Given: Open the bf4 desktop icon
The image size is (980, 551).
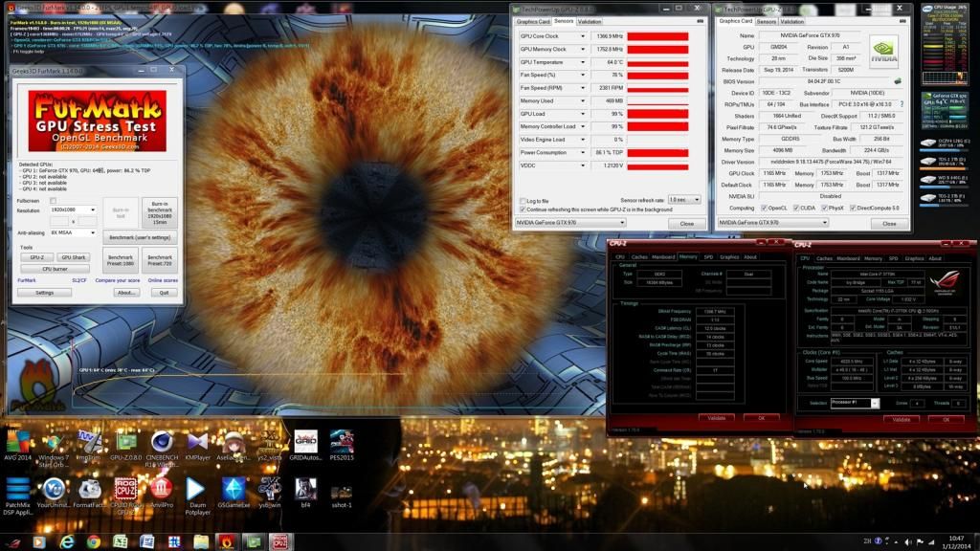Looking at the screenshot, I should (x=305, y=493).
